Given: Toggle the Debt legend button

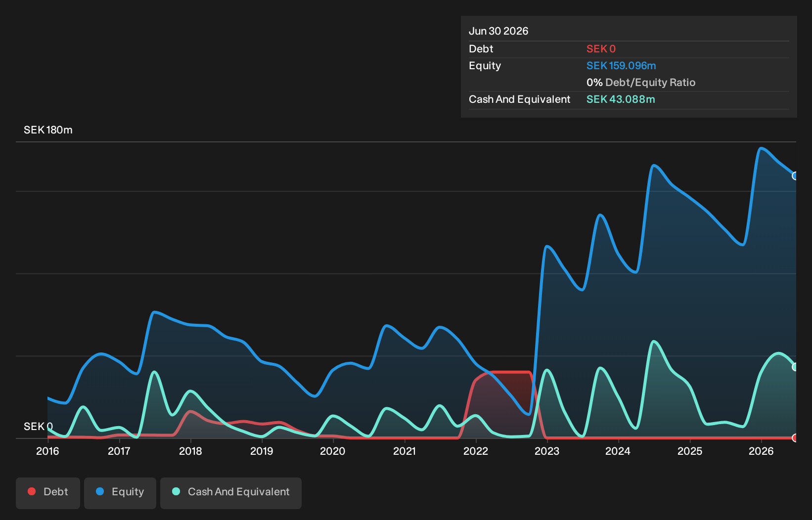Looking at the screenshot, I should (48, 493).
